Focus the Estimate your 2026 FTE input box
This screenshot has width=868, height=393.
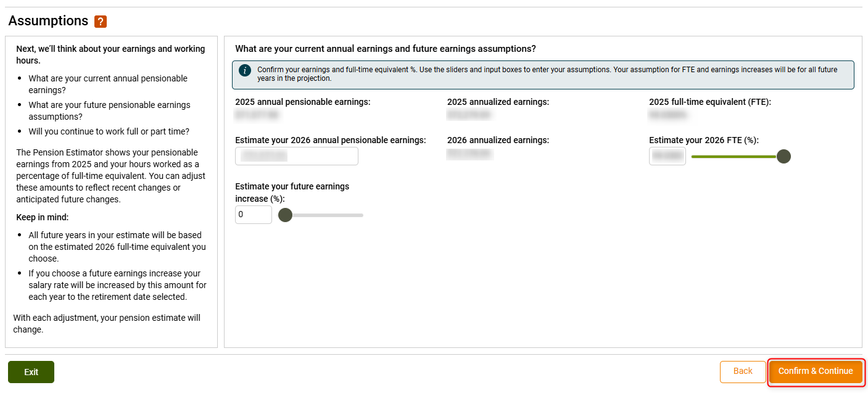point(668,156)
